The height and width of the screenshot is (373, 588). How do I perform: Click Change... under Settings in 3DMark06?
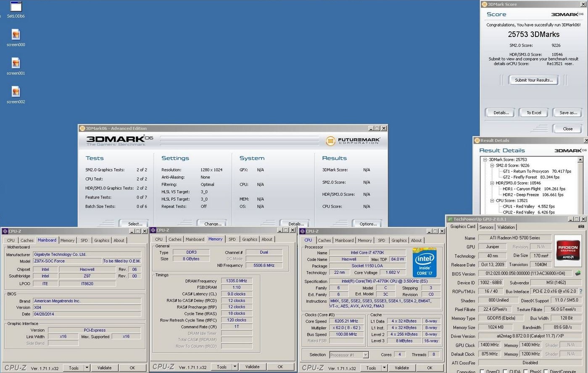213,223
